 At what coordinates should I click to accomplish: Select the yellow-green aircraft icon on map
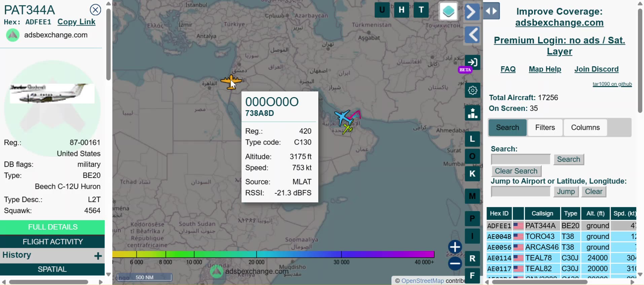click(348, 129)
